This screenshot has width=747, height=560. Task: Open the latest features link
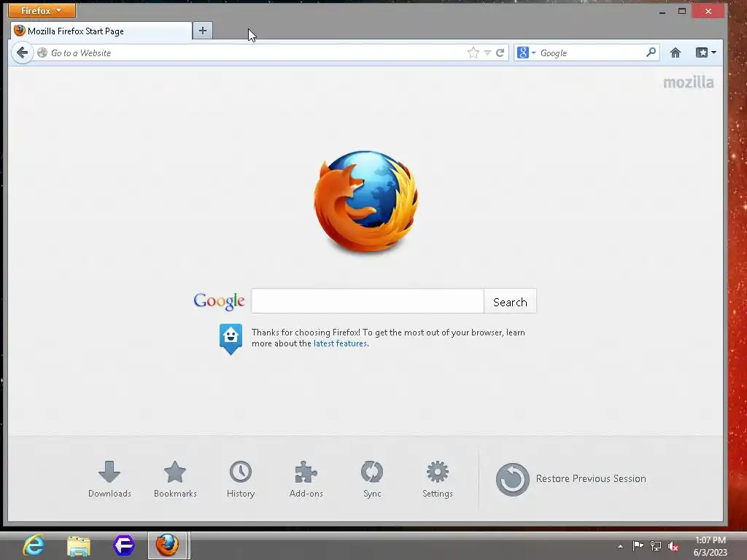340,343
